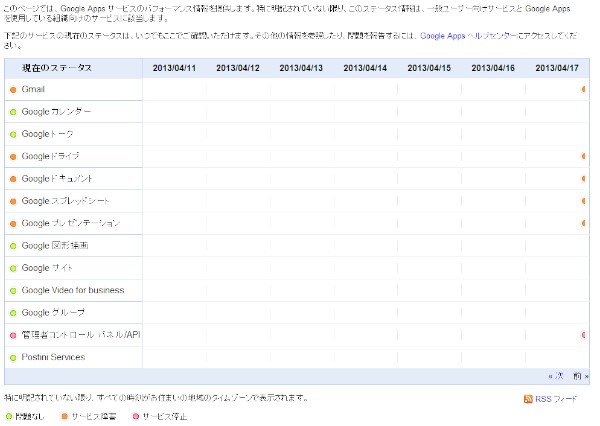
Task: Click the Google 図形描画 service name
Action: coord(55,246)
